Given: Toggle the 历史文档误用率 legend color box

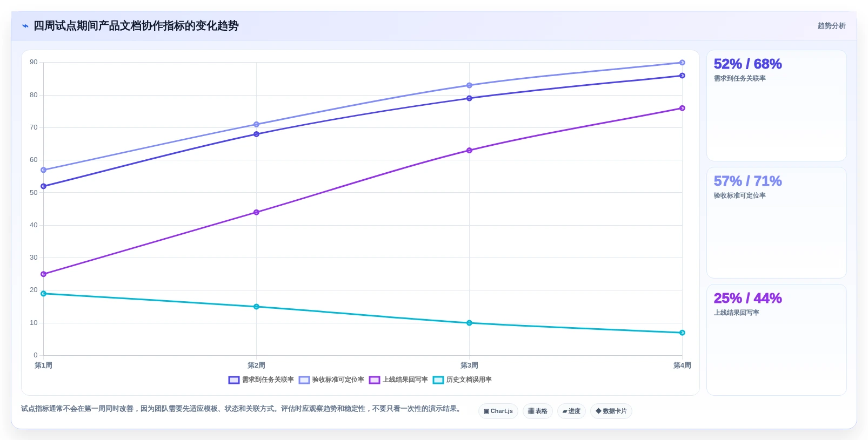Looking at the screenshot, I should (x=438, y=380).
